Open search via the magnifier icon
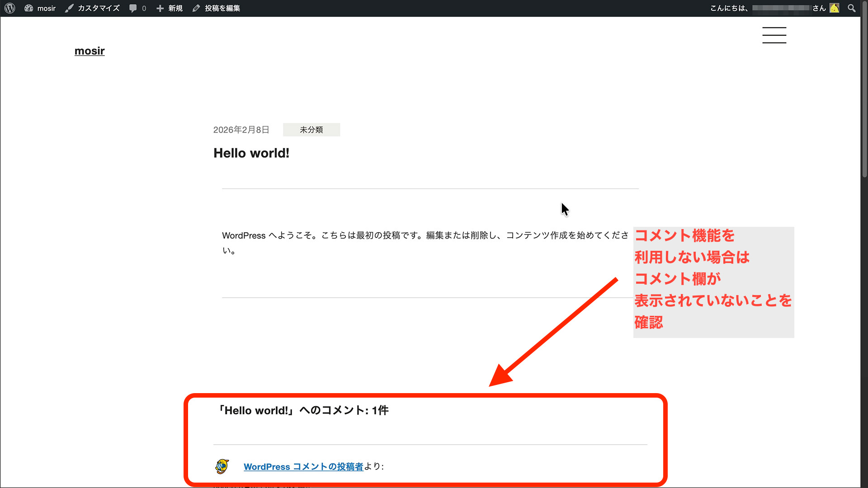 point(852,8)
